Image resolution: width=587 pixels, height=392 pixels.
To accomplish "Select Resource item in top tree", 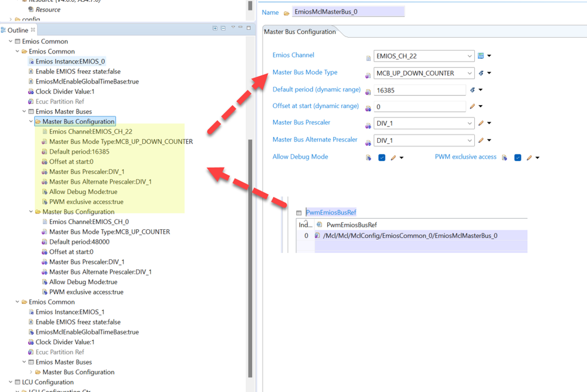I will tap(48, 9).
